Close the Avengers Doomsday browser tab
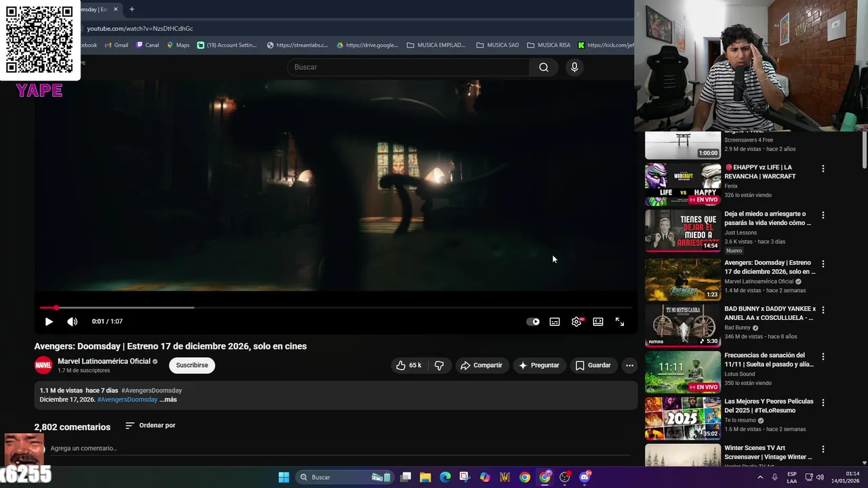868x488 pixels. pyautogui.click(x=115, y=9)
